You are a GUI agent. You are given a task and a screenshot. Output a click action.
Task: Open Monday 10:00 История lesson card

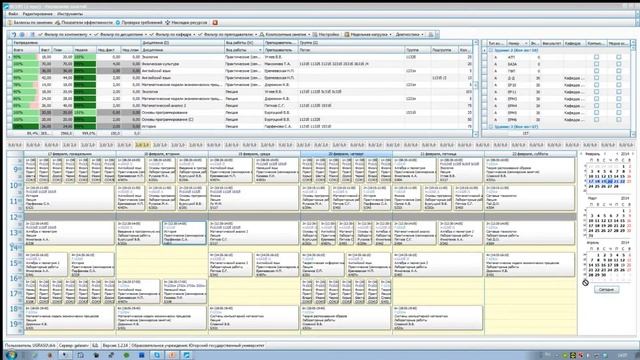tap(69, 198)
